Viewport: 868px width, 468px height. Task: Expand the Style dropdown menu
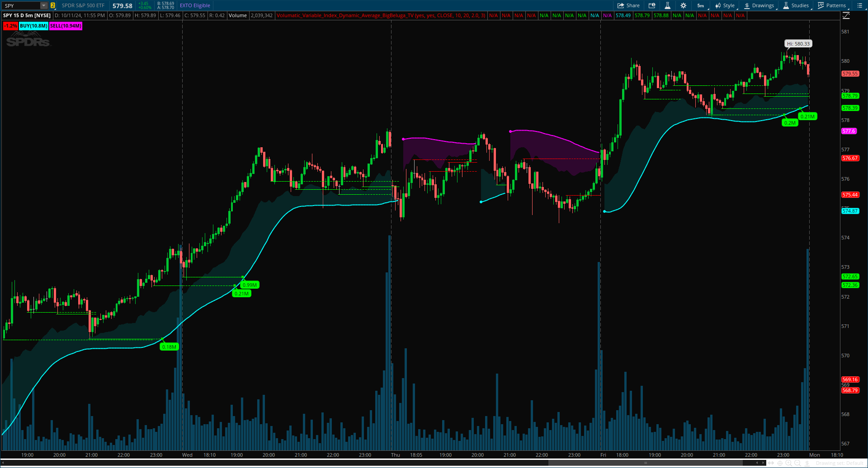click(725, 5)
